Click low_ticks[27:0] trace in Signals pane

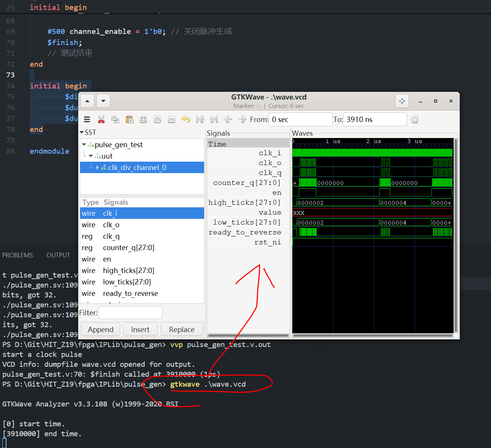pyautogui.click(x=247, y=222)
